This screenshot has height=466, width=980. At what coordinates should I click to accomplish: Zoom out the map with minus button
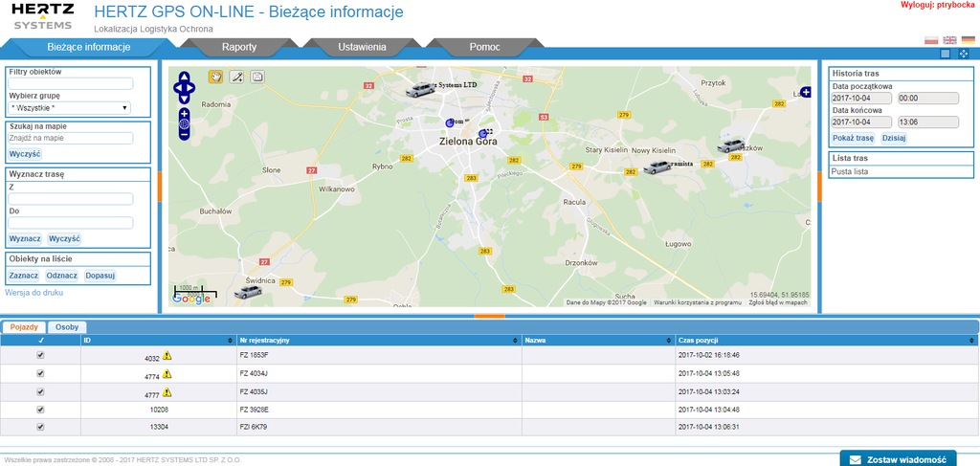184,134
